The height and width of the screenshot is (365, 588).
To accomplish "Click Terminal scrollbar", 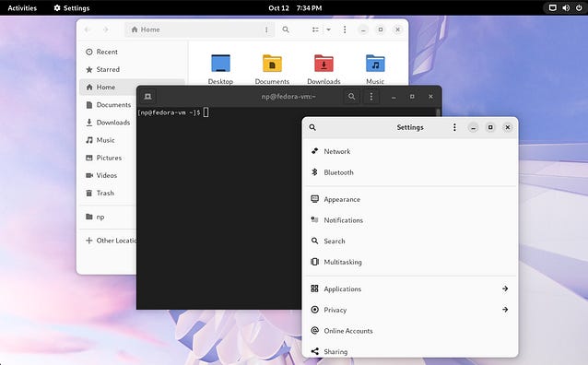I will point(438,112).
